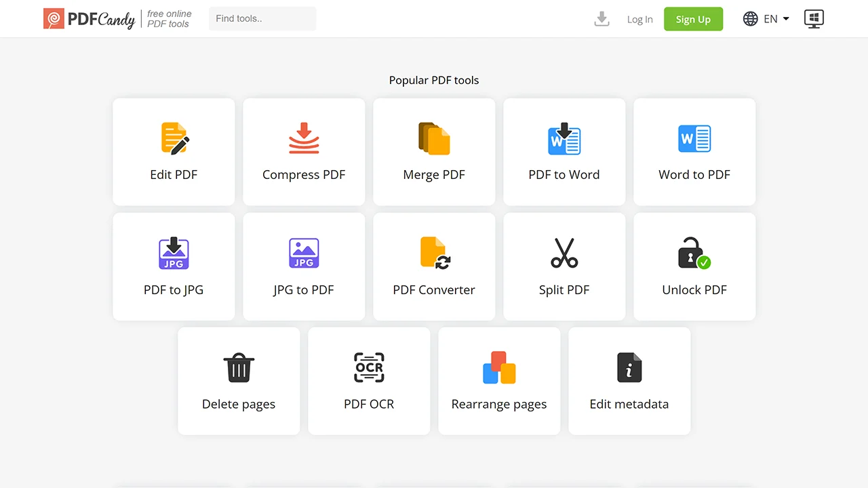
Task: Click the Find tools search field
Action: pyautogui.click(x=262, y=19)
